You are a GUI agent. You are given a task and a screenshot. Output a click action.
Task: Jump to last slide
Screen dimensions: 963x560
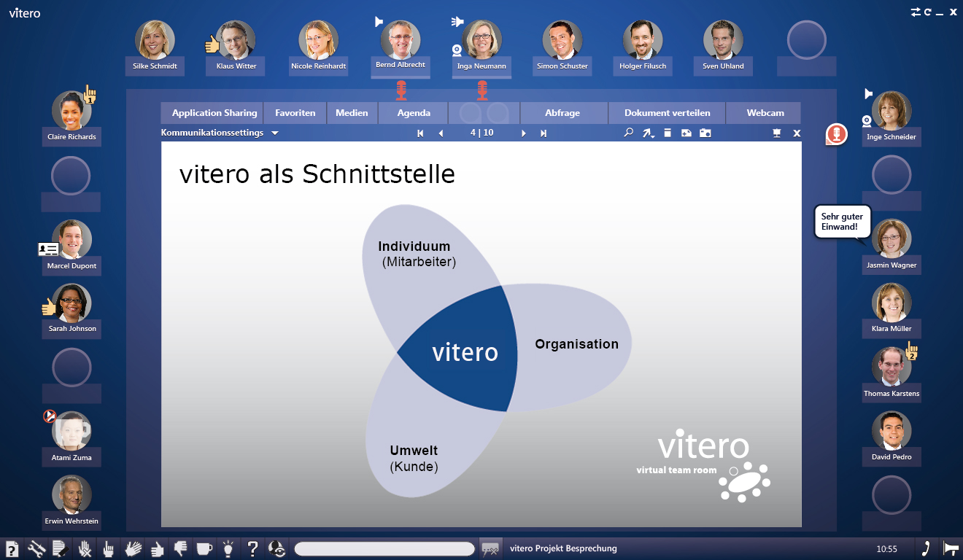pos(544,133)
